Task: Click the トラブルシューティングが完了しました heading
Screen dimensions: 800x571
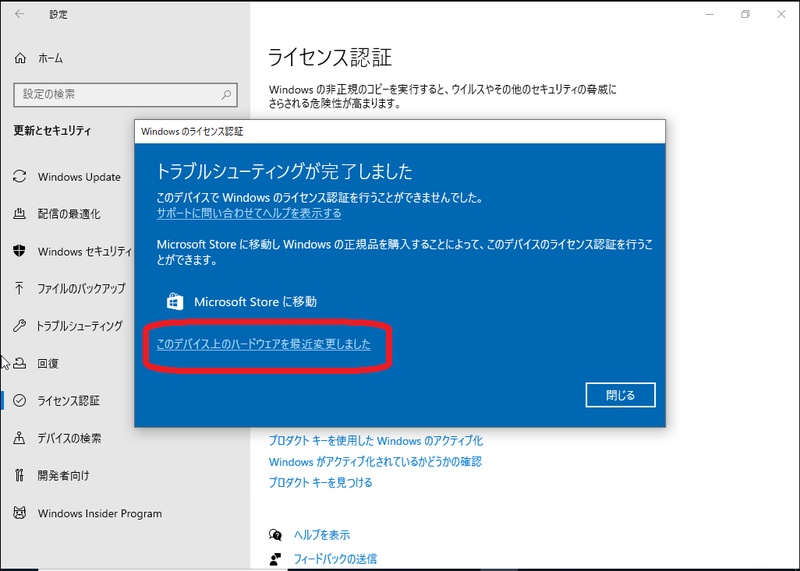Action: coord(284,171)
